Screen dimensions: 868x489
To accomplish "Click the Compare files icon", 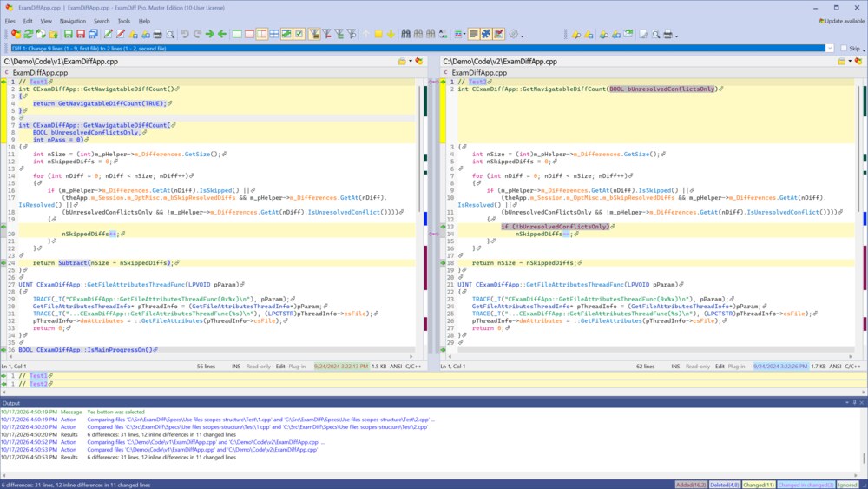I will (16, 35).
